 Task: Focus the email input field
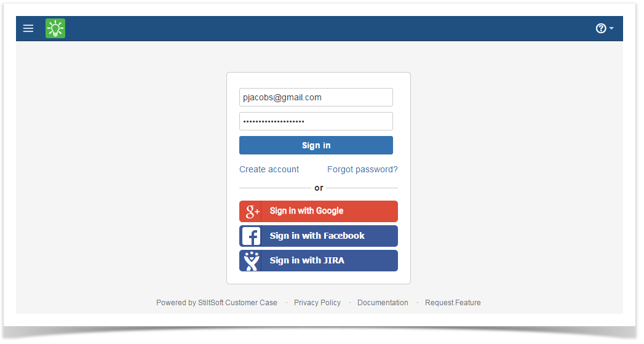click(x=316, y=97)
